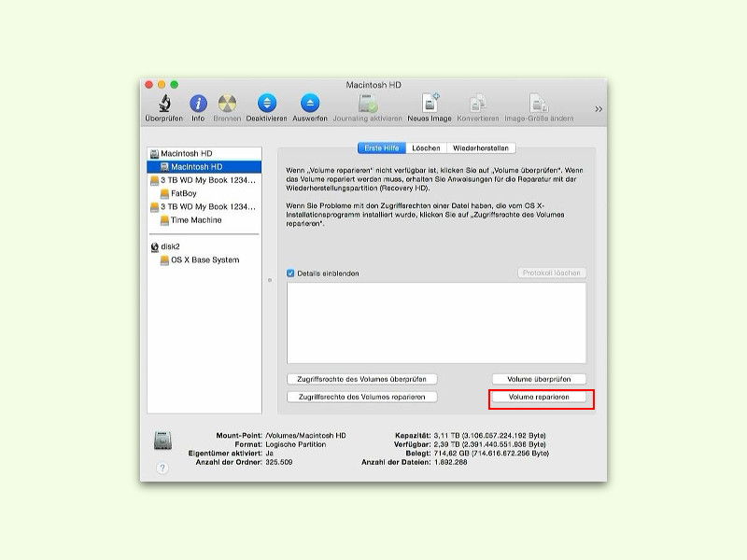This screenshot has width=747, height=560.
Task: Click the Verfügbar value 2,39 TB
Action: click(x=489, y=444)
